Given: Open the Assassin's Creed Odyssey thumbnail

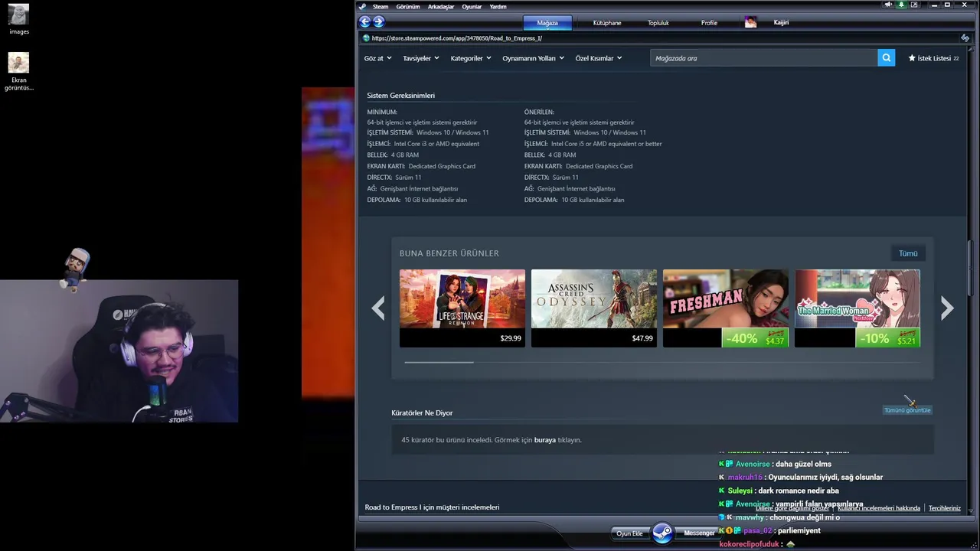Looking at the screenshot, I should pos(594,298).
